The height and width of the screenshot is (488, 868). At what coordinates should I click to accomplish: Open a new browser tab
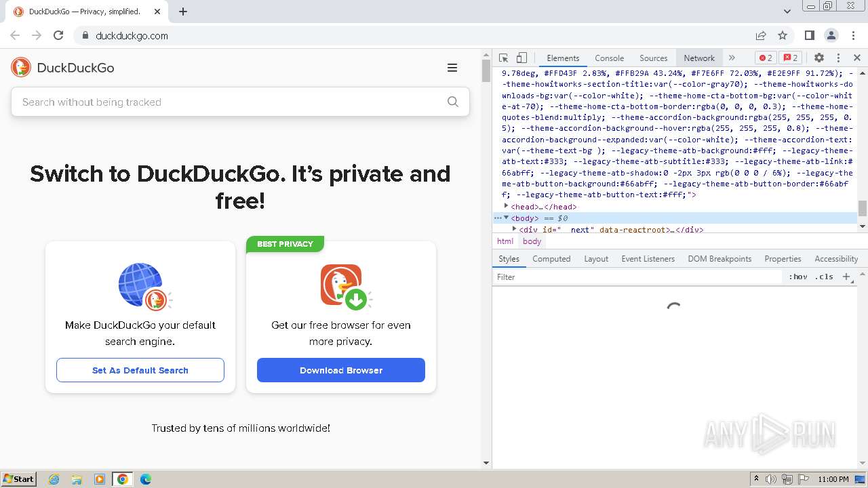183,12
